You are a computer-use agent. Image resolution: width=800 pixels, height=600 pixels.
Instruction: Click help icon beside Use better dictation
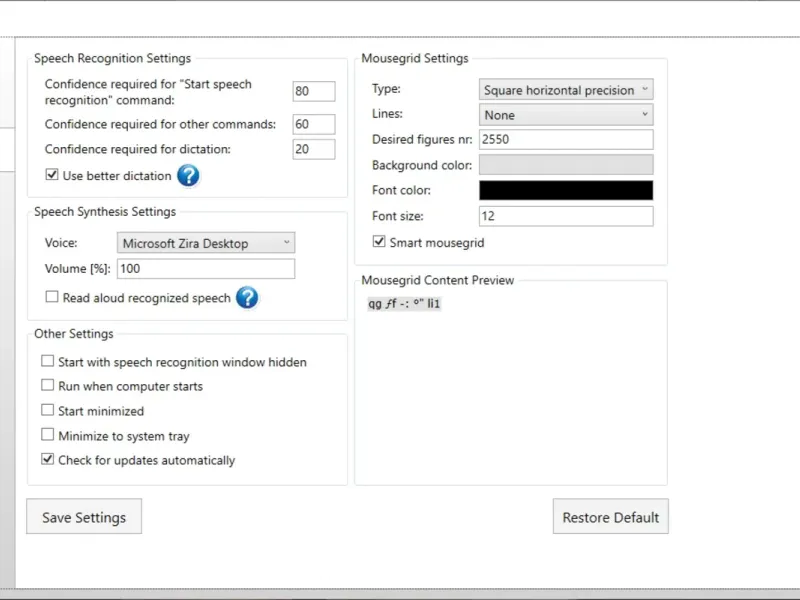click(188, 176)
